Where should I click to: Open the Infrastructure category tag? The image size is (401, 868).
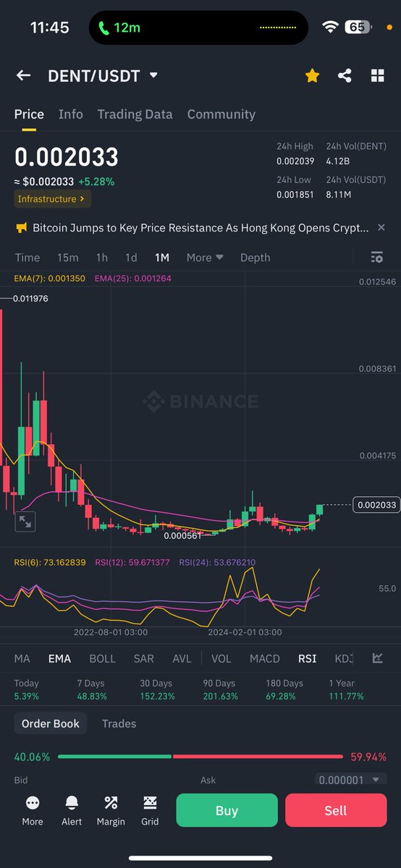[53, 198]
